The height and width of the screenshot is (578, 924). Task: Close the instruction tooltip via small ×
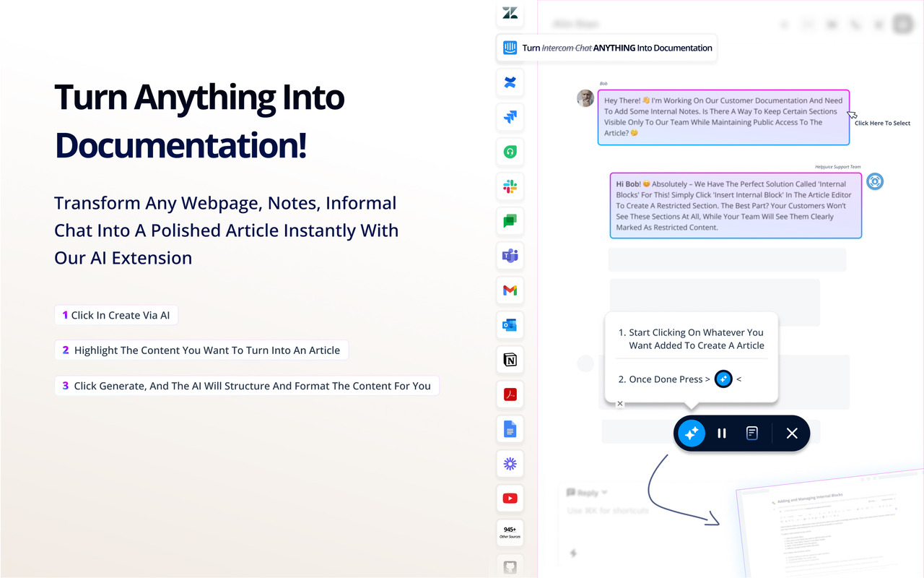pyautogui.click(x=619, y=403)
